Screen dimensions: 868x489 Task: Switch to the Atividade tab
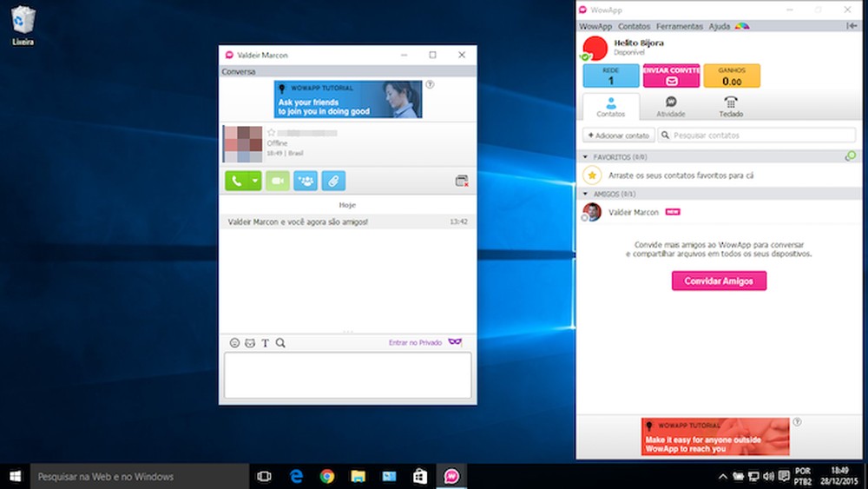[x=670, y=107]
